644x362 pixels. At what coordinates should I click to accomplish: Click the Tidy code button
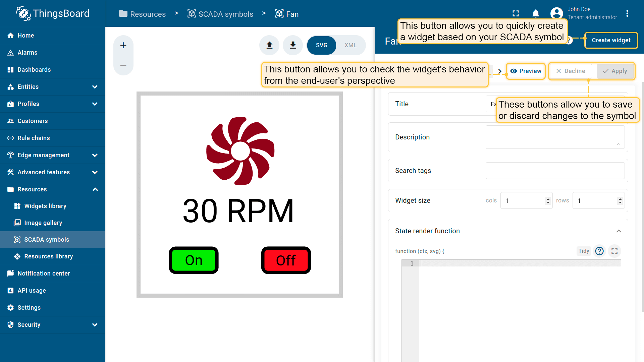tap(584, 251)
